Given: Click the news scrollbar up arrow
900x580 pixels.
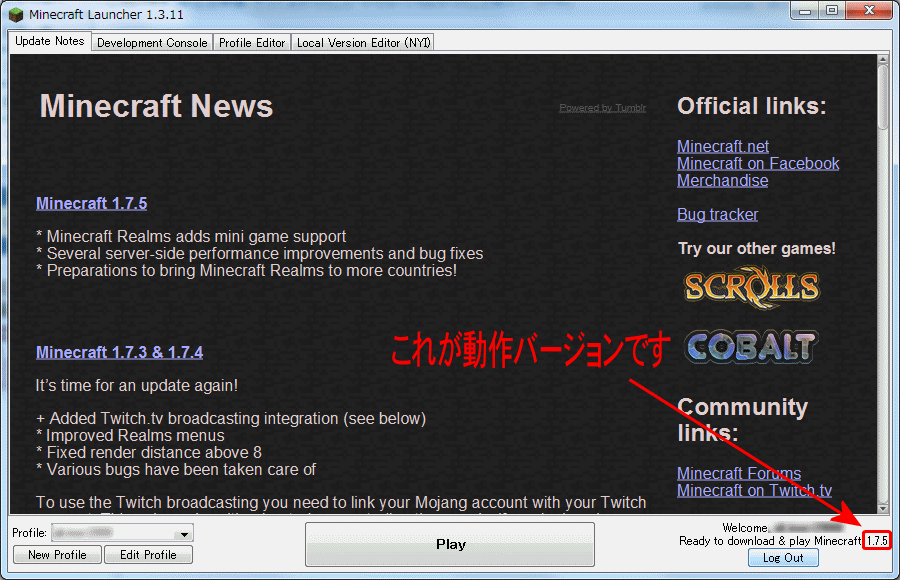Looking at the screenshot, I should click(883, 60).
